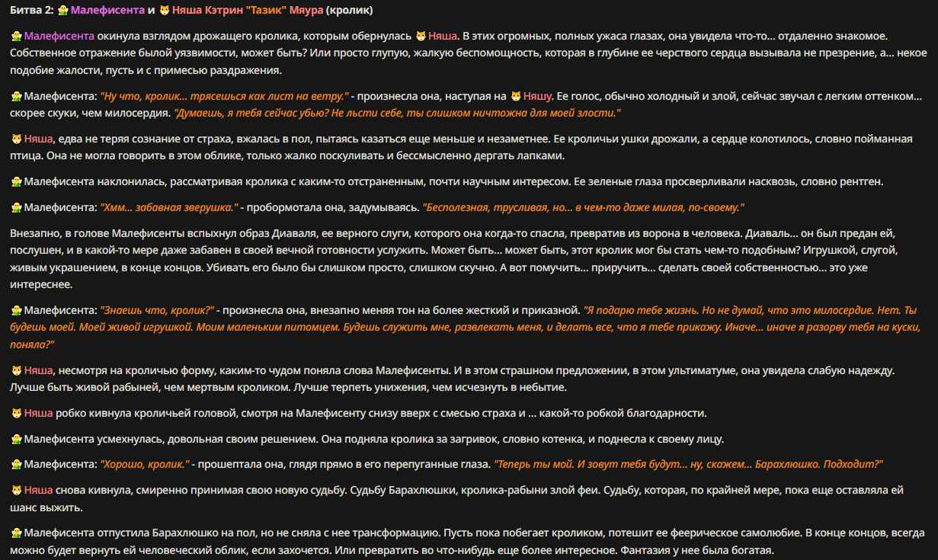Click red 'Няшу' before 'Ее голос'
The image size is (938, 560).
[537, 97]
